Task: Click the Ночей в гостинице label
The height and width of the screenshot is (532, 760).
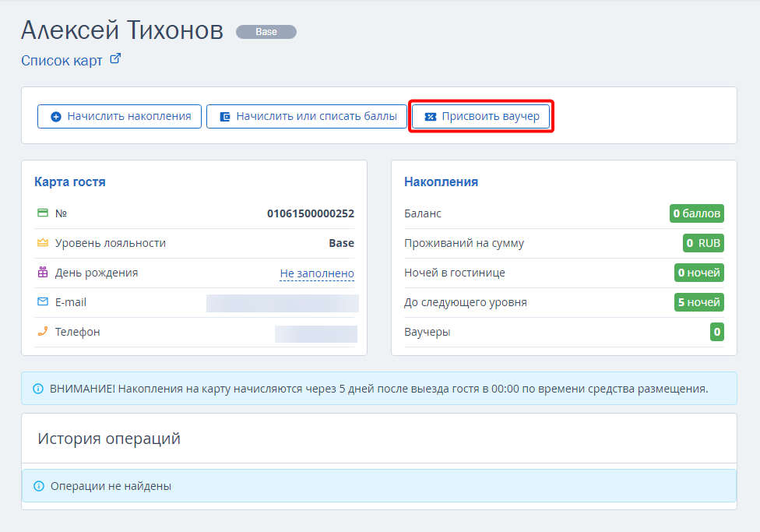Action: coord(455,273)
